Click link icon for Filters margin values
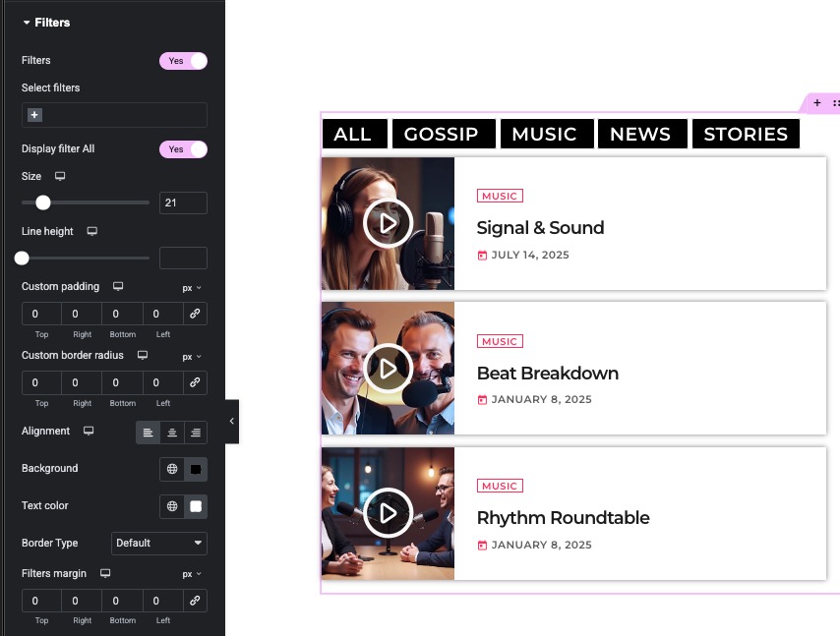This screenshot has width=840, height=636. coord(195,601)
